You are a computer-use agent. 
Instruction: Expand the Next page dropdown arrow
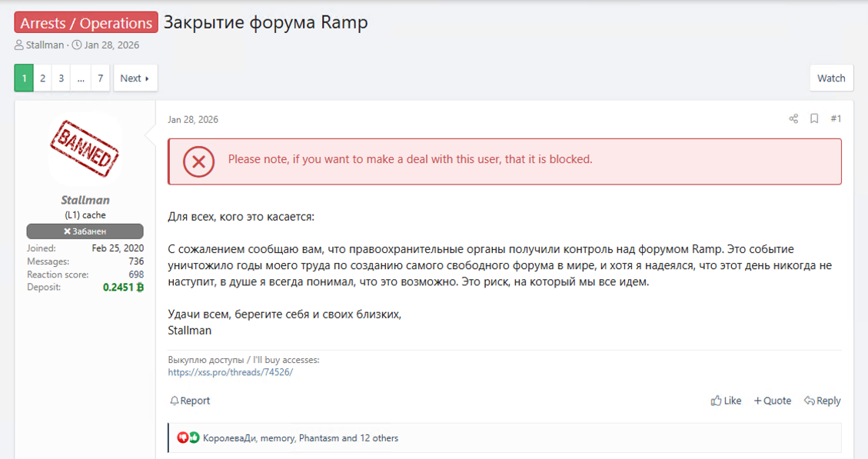145,78
